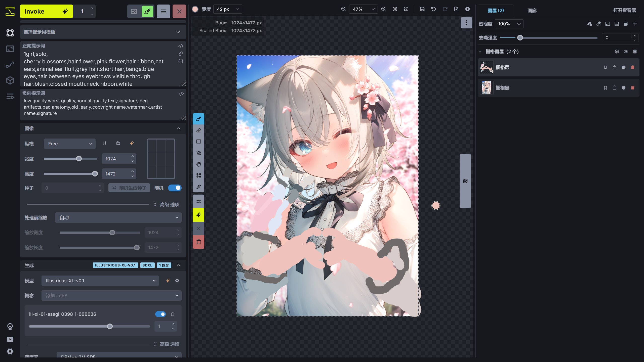Toggle the 随机 seed switch off
644x362 pixels.
tap(175, 188)
